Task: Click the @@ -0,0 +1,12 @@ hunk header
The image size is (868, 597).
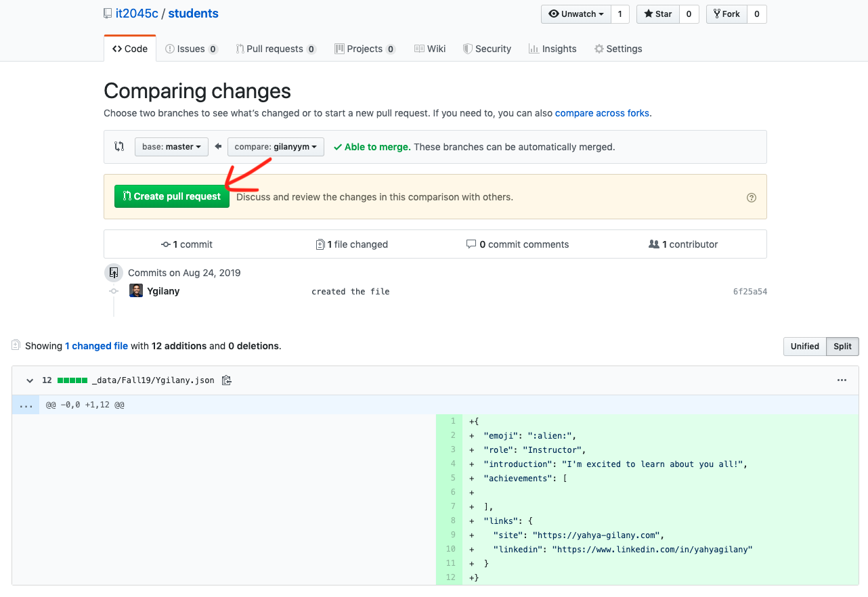Action: 85,405
